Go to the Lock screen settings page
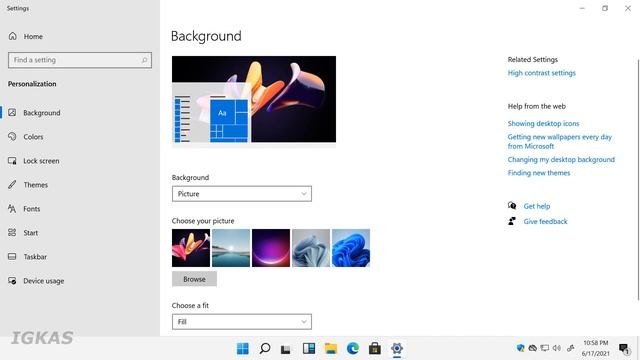This screenshot has height=360, width=640. point(41,161)
